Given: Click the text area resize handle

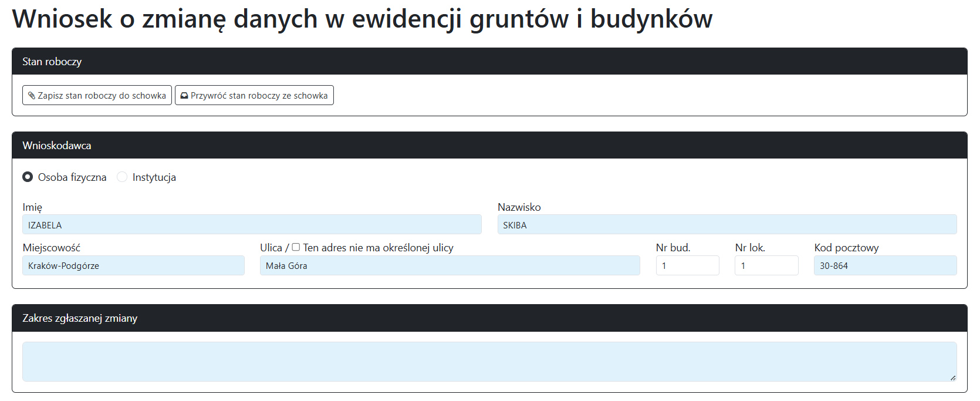Looking at the screenshot, I should point(953,378).
